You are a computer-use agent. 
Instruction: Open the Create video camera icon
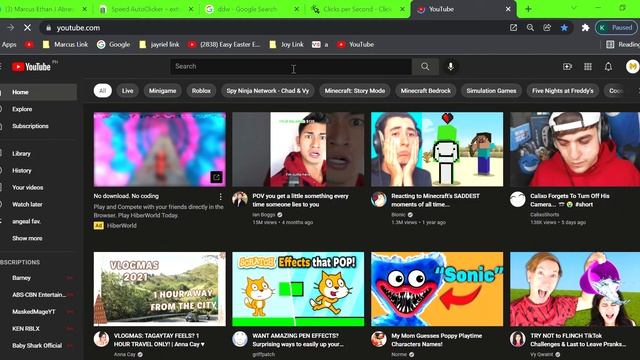pyautogui.click(x=567, y=67)
